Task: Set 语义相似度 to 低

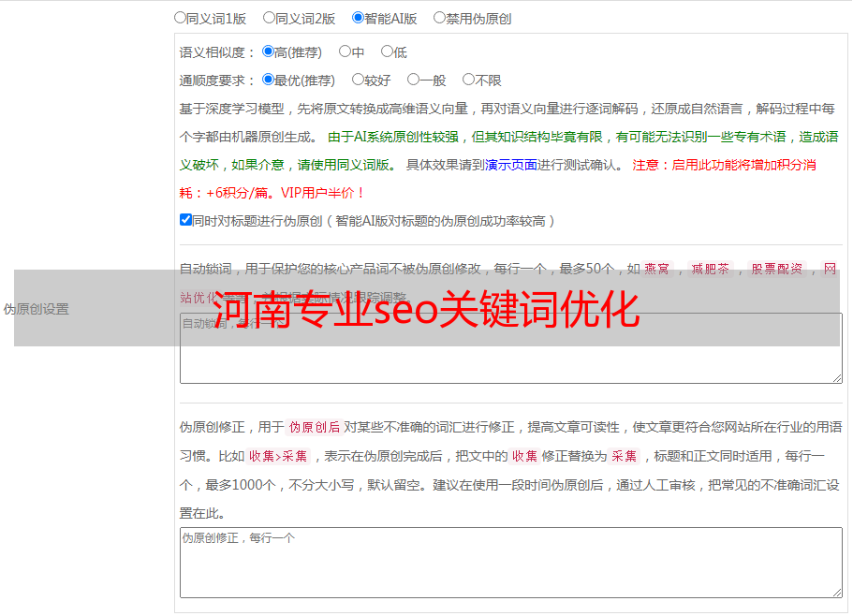Action: tap(387, 52)
